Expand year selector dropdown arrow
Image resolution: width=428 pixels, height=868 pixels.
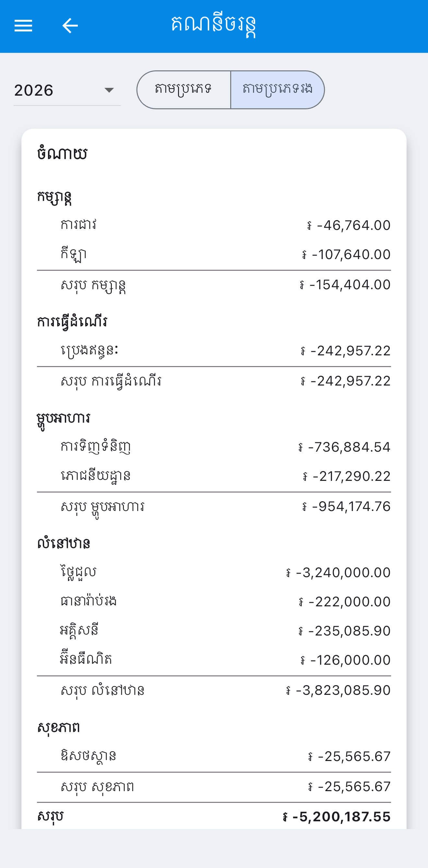[109, 90]
